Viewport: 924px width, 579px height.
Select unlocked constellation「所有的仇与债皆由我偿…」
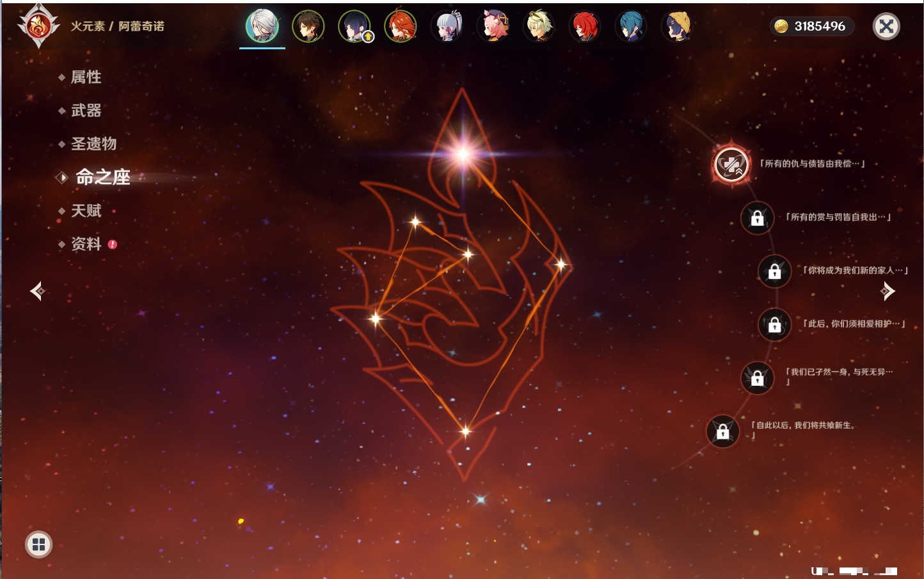731,164
